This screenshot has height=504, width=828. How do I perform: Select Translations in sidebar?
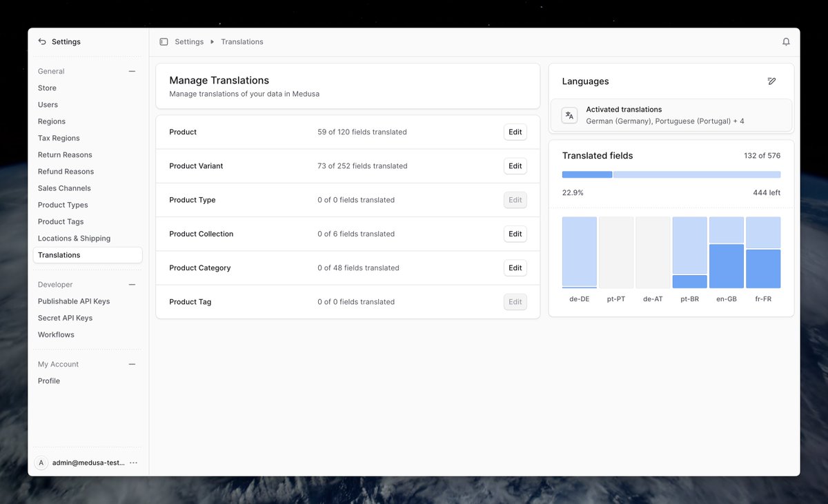pos(88,255)
